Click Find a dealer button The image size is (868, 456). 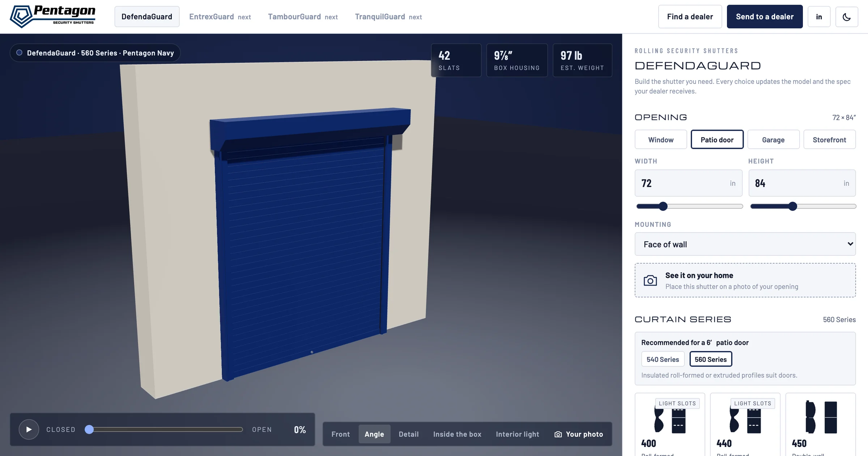(690, 17)
